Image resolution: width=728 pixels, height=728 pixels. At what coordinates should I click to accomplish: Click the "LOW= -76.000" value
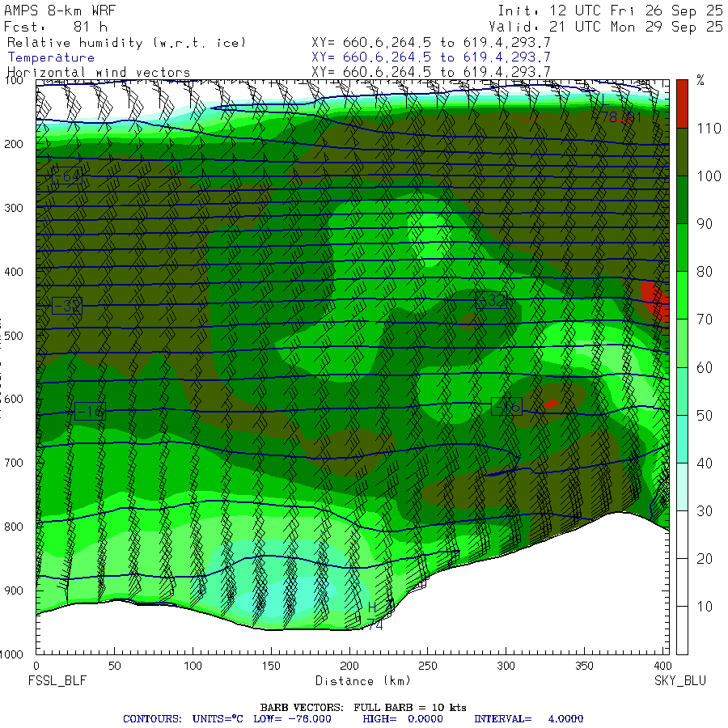293,719
